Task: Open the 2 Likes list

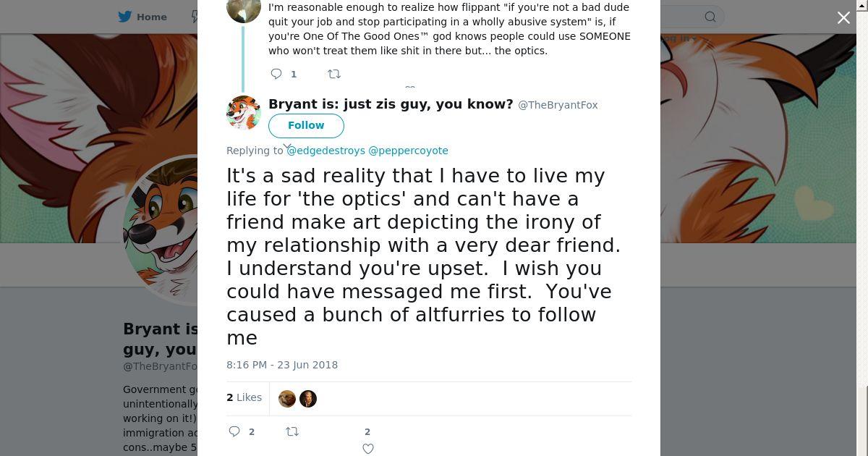Action: (x=244, y=397)
